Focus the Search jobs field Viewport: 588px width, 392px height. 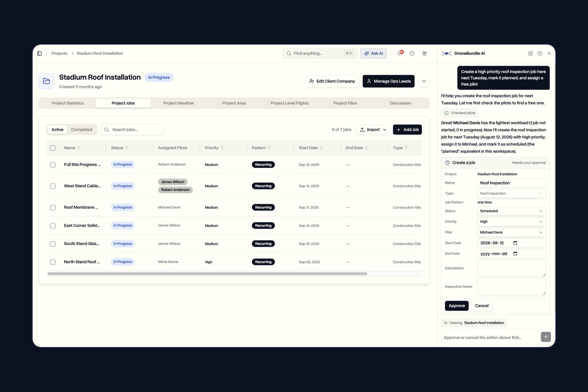(132, 130)
